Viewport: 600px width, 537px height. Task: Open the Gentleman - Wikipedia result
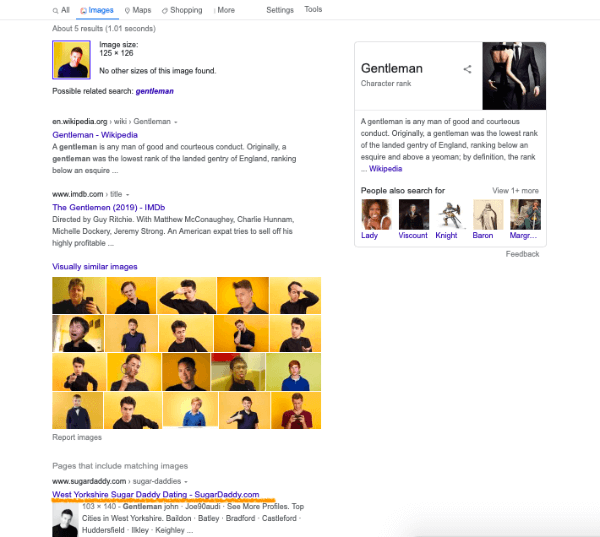pyautogui.click(x=95, y=135)
